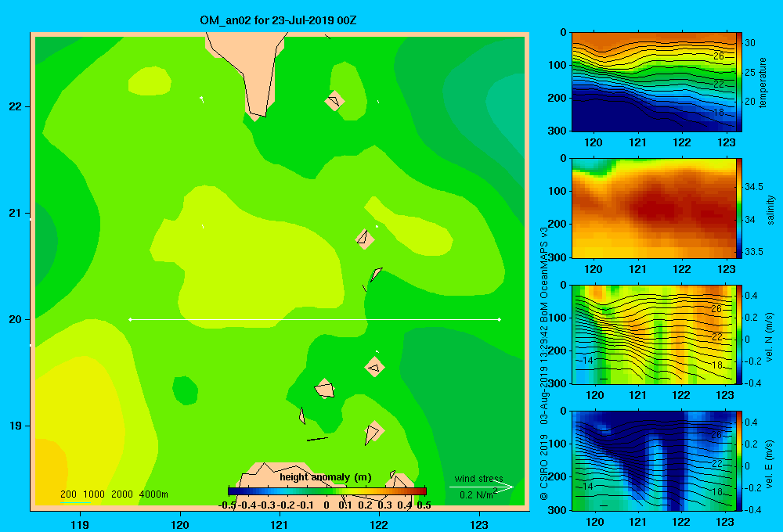Click the 'wind stress' label
Viewport: 783px width, 532px height.
pyautogui.click(x=478, y=478)
